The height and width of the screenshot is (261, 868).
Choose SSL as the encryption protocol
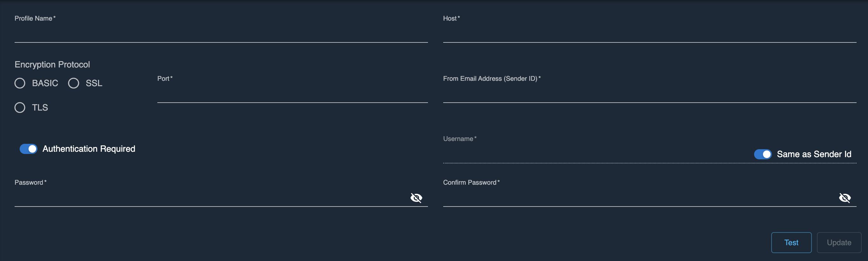[x=74, y=83]
